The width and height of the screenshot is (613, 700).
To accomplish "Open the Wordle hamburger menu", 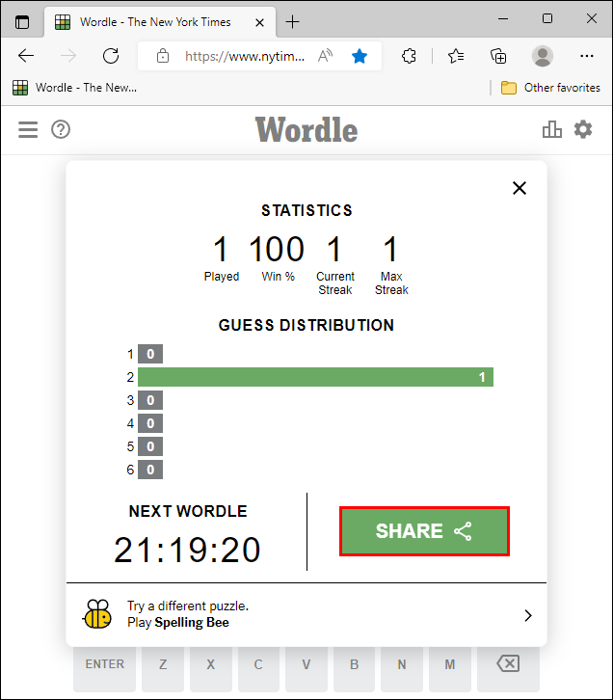I will point(28,129).
